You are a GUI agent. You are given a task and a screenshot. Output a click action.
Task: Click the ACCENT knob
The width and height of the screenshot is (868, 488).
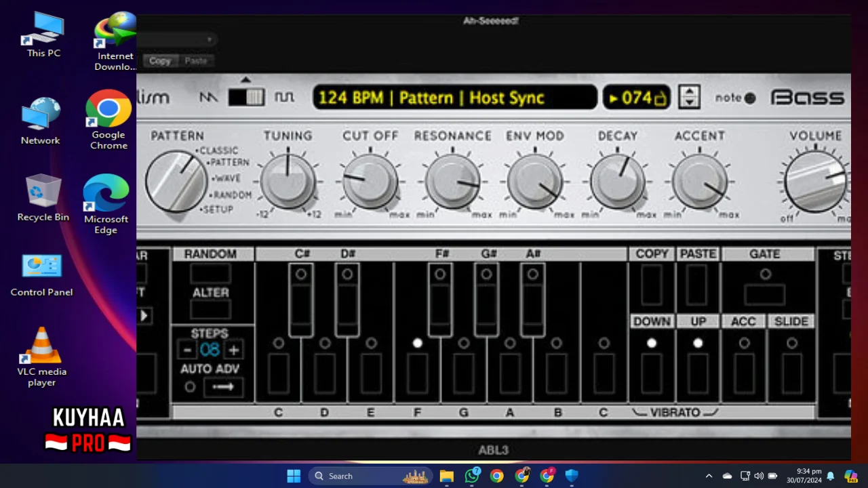point(700,181)
